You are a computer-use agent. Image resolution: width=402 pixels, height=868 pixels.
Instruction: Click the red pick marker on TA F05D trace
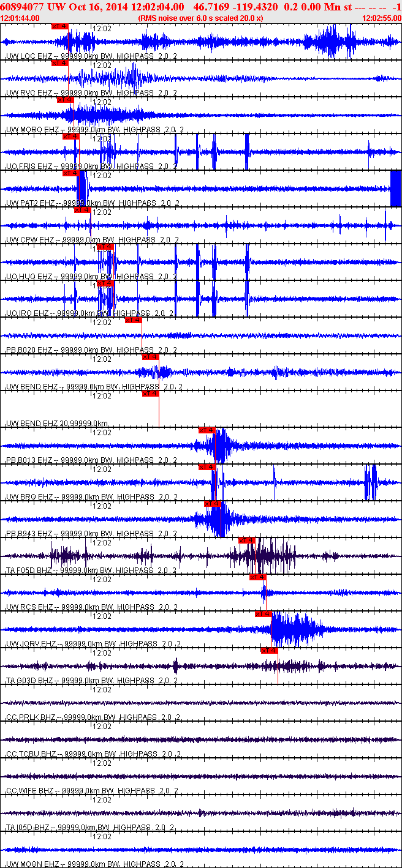coord(246,541)
